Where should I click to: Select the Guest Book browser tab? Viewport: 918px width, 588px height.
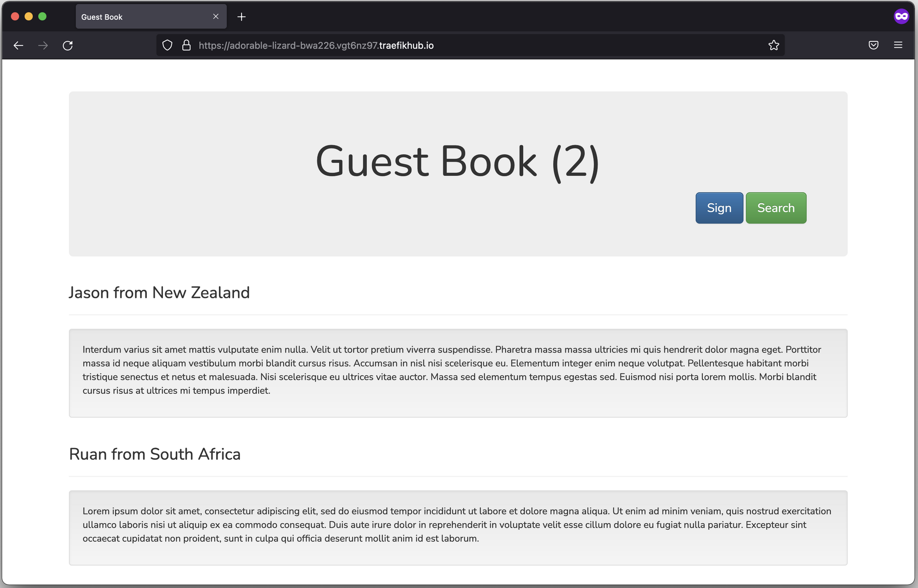[x=138, y=17]
